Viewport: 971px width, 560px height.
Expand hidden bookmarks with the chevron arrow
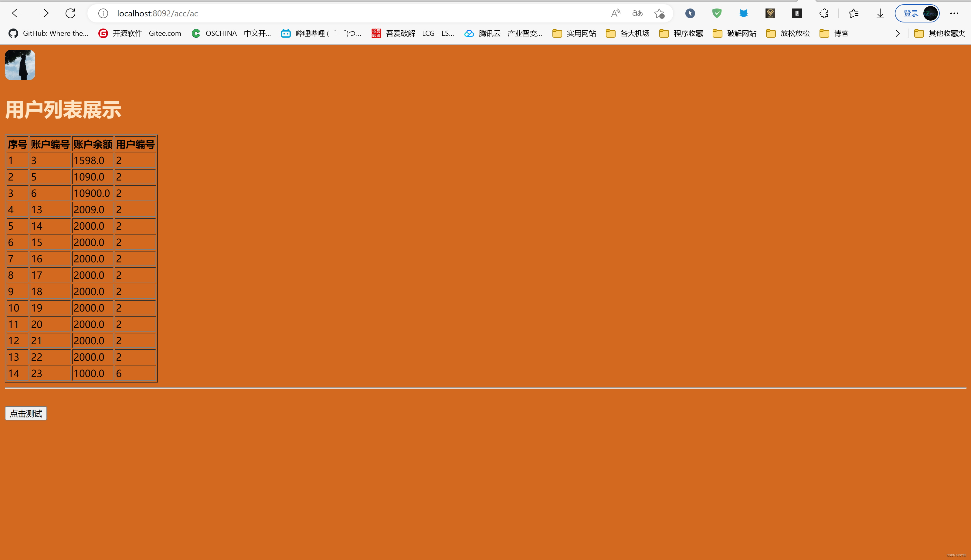click(898, 33)
